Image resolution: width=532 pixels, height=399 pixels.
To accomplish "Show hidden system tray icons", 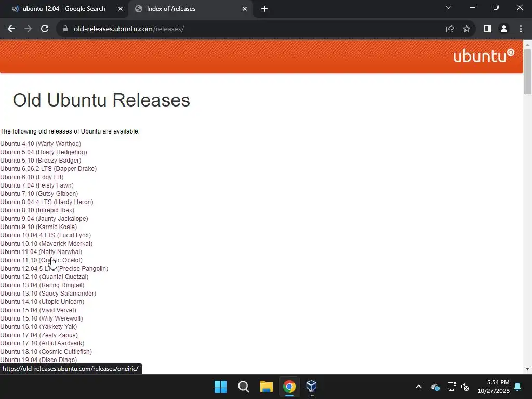I will tap(419, 387).
